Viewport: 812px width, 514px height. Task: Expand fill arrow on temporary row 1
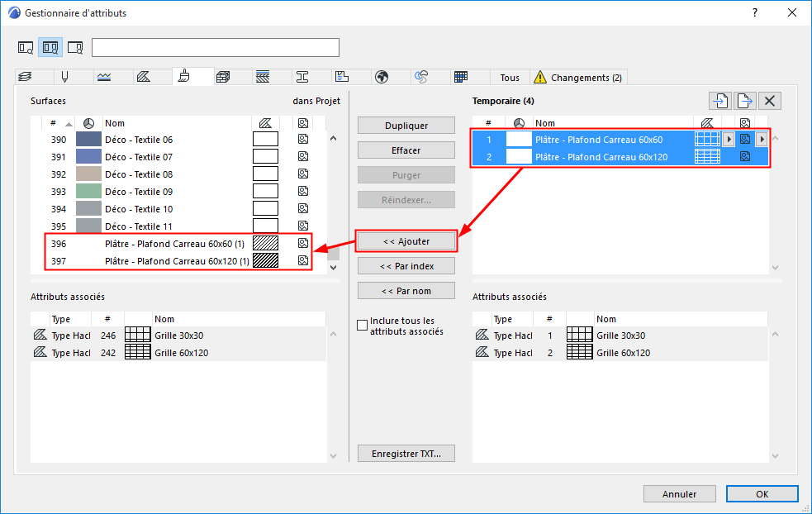coord(729,139)
